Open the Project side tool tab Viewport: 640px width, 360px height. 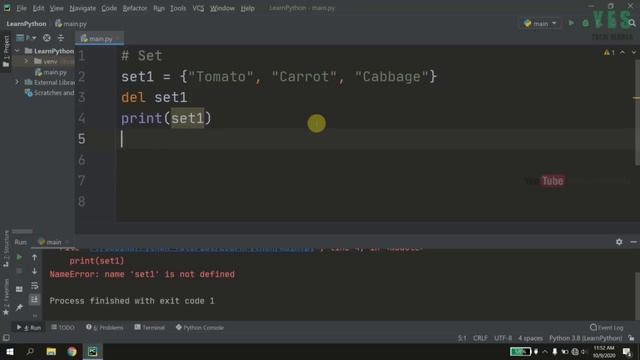tap(6, 51)
